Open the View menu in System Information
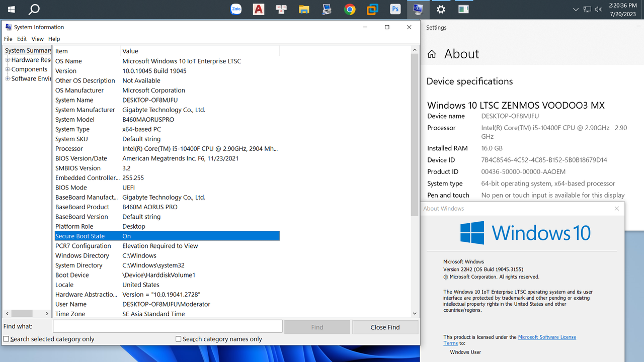 (x=37, y=39)
